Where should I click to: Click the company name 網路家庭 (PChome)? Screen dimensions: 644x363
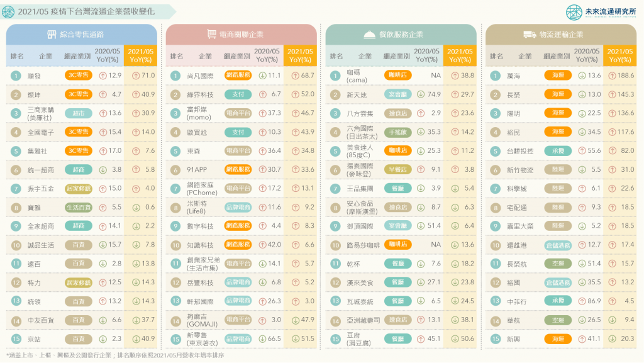(x=202, y=189)
